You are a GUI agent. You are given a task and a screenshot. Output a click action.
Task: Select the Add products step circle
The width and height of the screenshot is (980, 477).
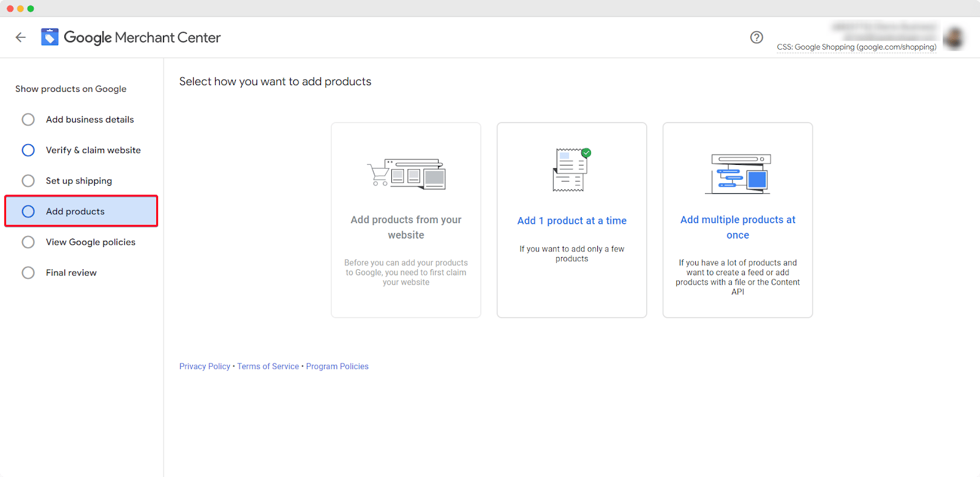28,212
